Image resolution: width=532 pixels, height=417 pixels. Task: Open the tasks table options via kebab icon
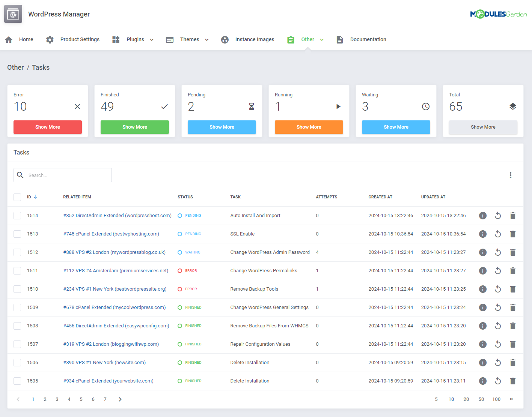[511, 175]
